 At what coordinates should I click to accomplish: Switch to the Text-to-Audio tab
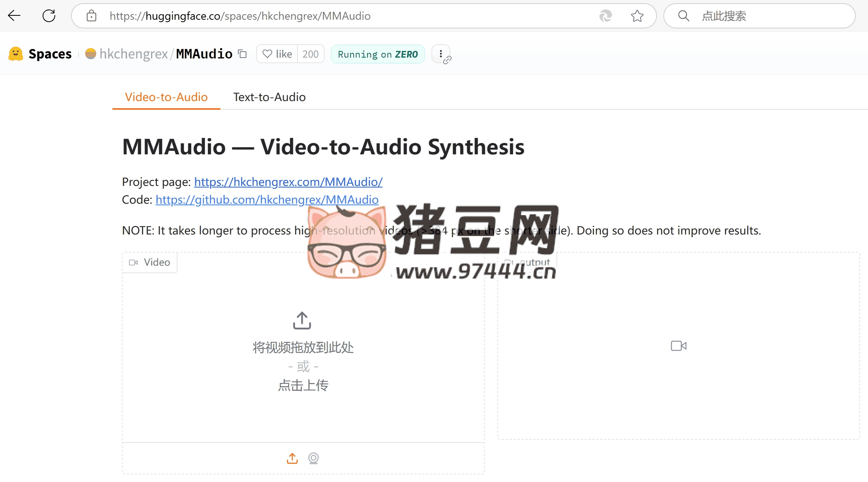tap(269, 97)
